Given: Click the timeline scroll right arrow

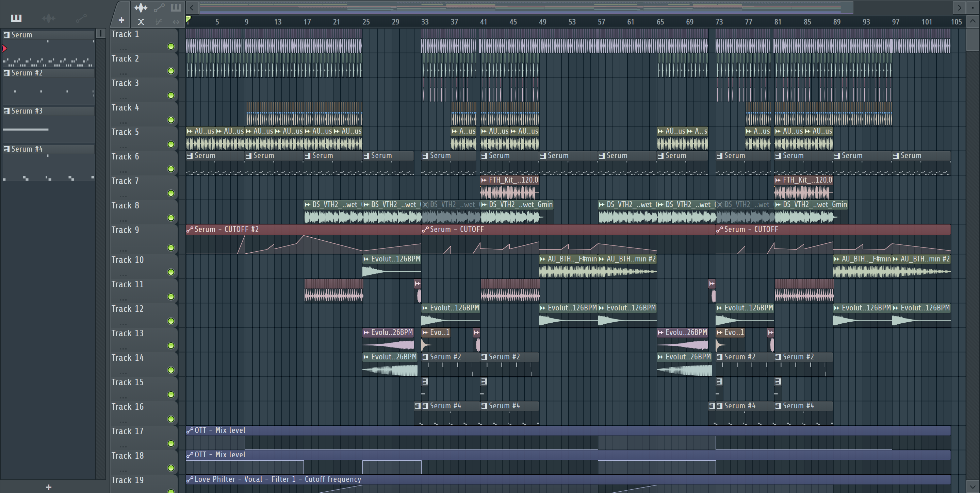Looking at the screenshot, I should pos(959,7).
